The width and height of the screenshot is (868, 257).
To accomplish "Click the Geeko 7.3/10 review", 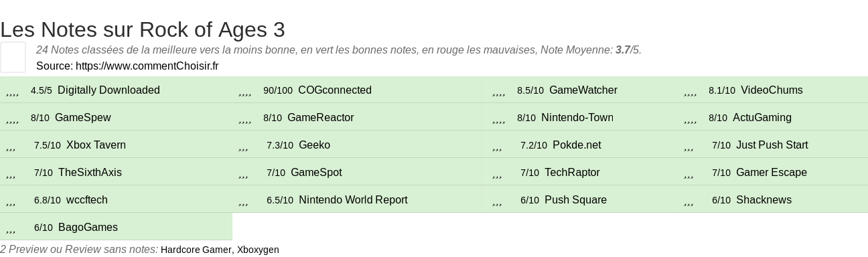I will tap(314, 145).
